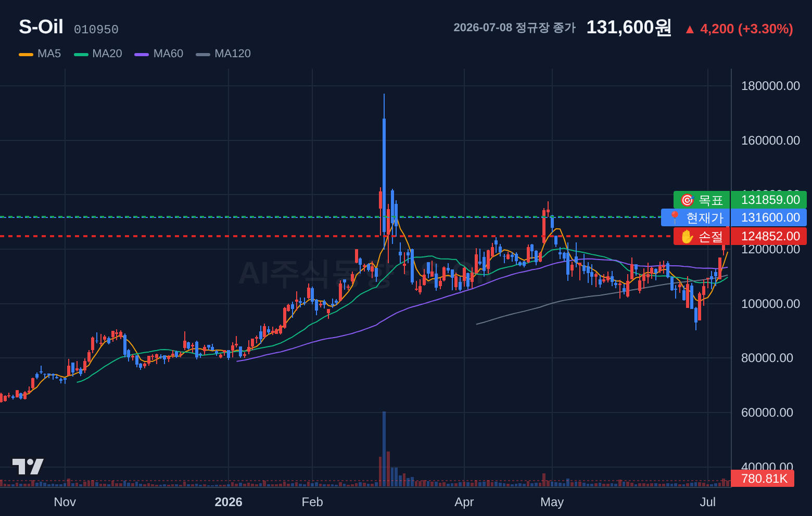Click the S-Oil stock title
This screenshot has width=812, height=516.
[x=41, y=27]
